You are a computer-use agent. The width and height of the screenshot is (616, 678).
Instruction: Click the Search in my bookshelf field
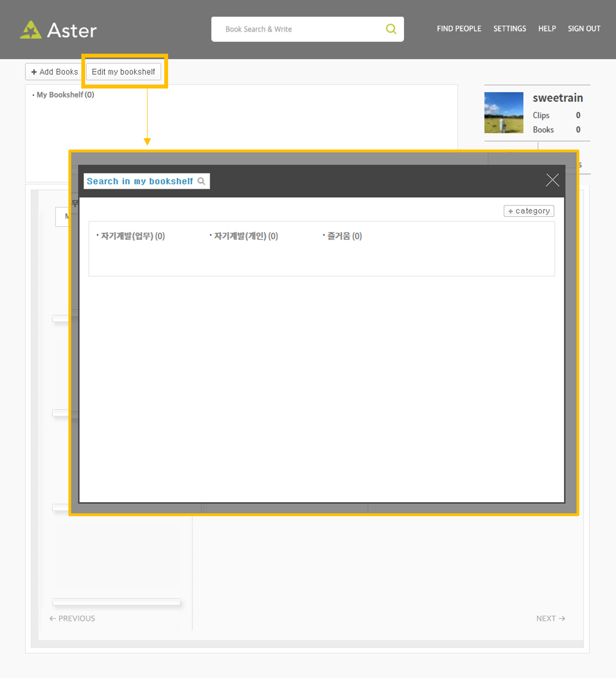(x=140, y=181)
